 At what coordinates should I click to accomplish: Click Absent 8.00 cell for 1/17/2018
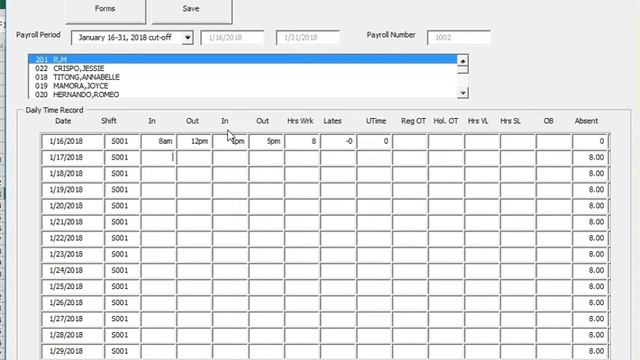(590, 158)
